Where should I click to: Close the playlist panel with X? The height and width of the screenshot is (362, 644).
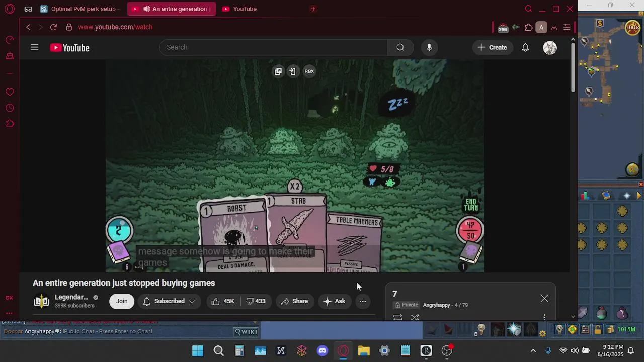coord(544,299)
